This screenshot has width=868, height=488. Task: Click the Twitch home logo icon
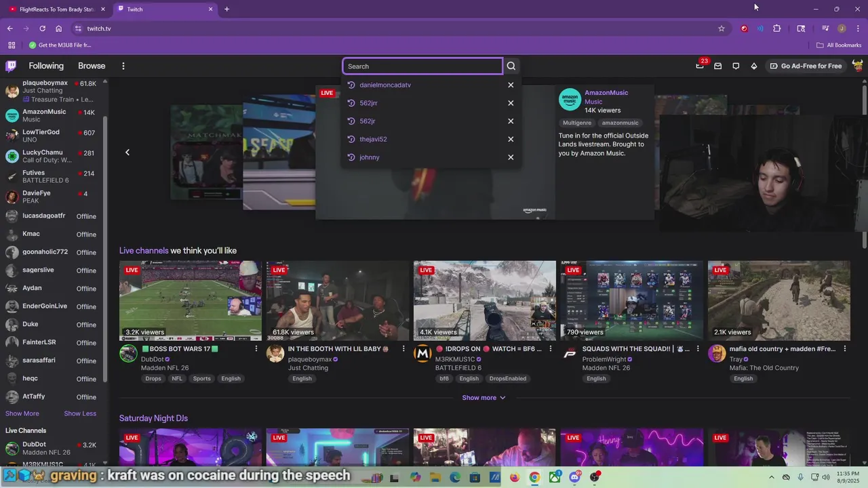tap(11, 66)
